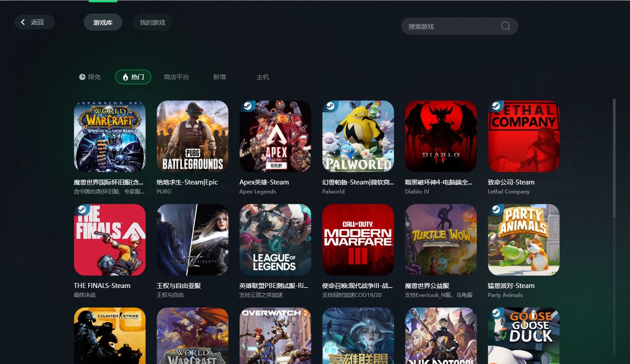630x364 pixels.
Task: Click the 王权与自由亚服 title
Action: pyautogui.click(x=179, y=286)
